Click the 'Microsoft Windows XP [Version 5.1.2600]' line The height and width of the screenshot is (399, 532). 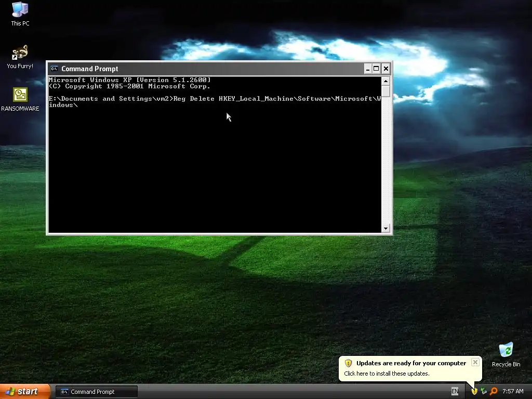coord(129,80)
